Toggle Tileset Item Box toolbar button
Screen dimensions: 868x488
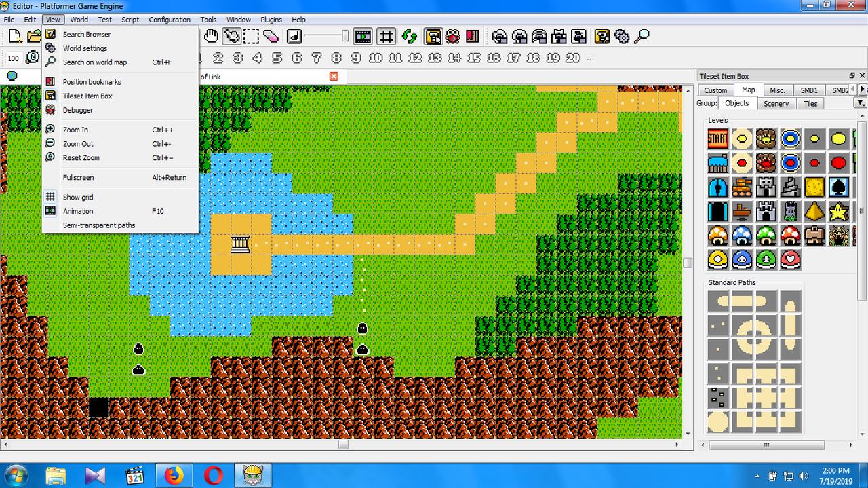tap(433, 36)
